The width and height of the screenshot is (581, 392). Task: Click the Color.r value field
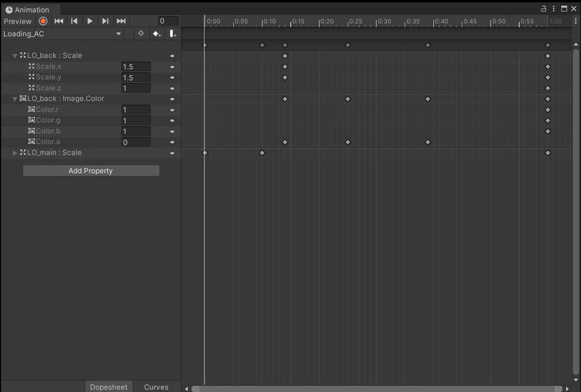coord(136,110)
